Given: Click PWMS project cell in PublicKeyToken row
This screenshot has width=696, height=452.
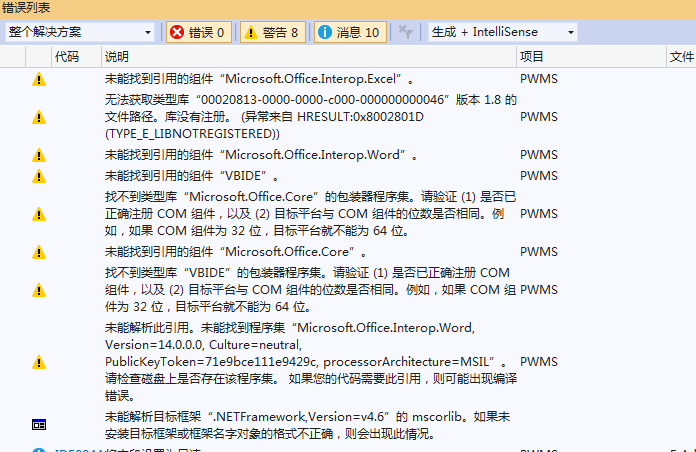Looking at the screenshot, I should (x=539, y=362).
